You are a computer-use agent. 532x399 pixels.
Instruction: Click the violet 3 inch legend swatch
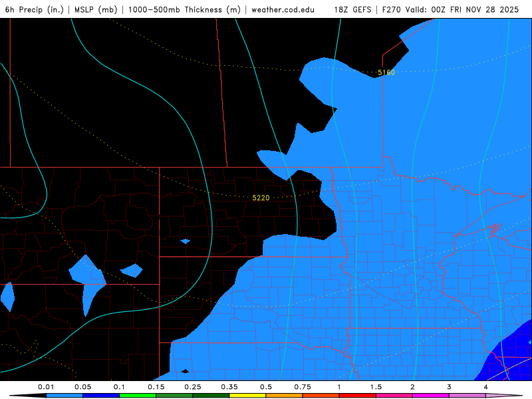pos(467,396)
